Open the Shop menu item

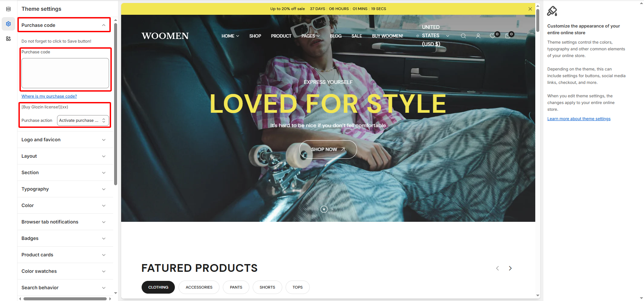tap(255, 36)
